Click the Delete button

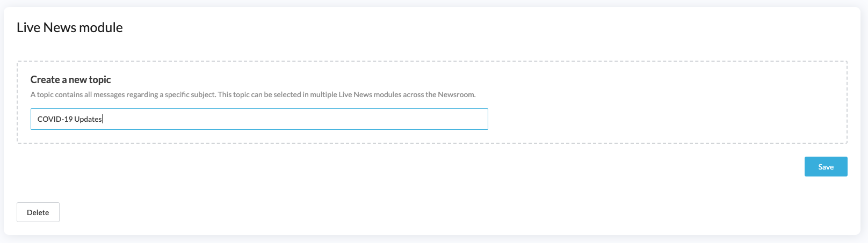click(x=38, y=212)
